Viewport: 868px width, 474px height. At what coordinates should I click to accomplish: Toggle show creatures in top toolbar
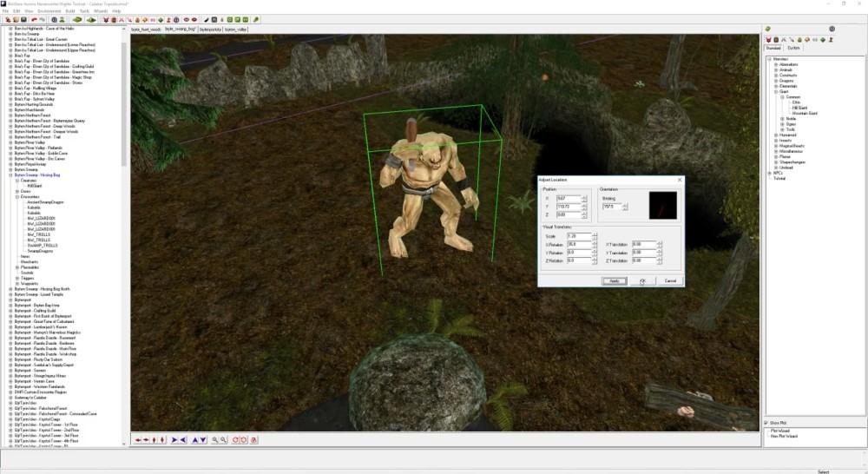106,20
